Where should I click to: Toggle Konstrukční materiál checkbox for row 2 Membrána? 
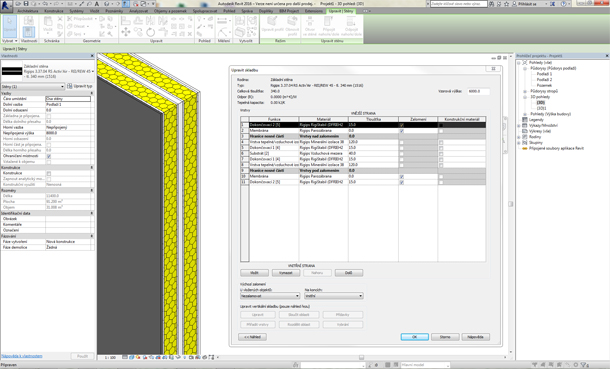[441, 131]
